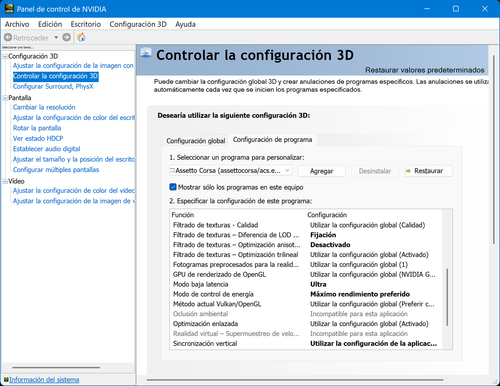Select Controlar la configuración 3D in tree
The height and width of the screenshot is (386, 500).
tap(56, 76)
